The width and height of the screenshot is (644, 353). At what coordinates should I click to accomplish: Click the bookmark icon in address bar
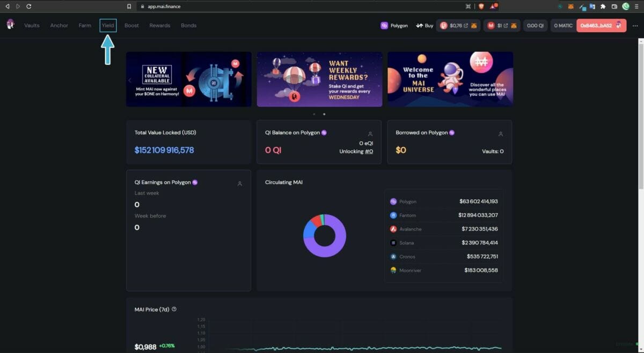[129, 6]
